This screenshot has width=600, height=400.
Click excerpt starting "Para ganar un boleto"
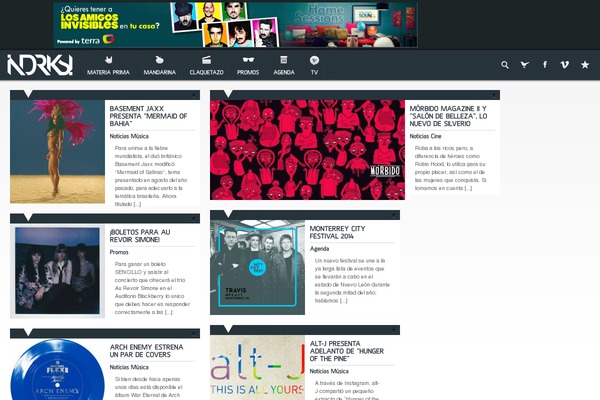[x=152, y=288]
